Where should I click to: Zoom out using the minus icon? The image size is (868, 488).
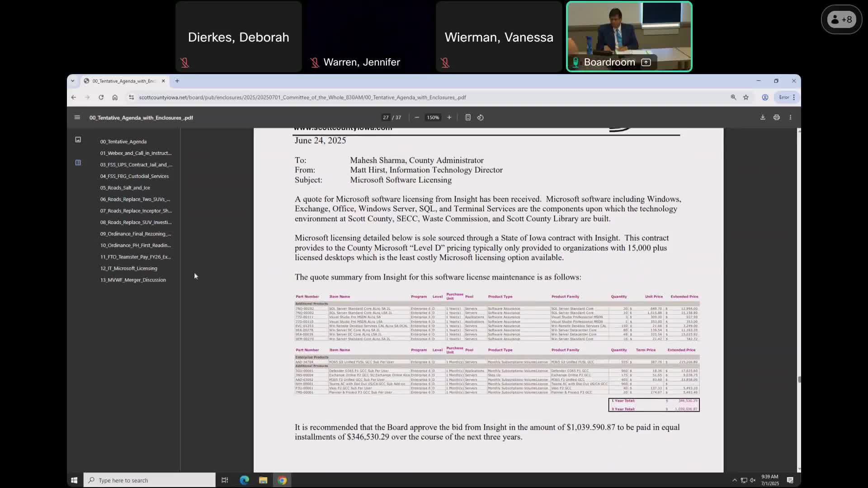[x=416, y=117]
